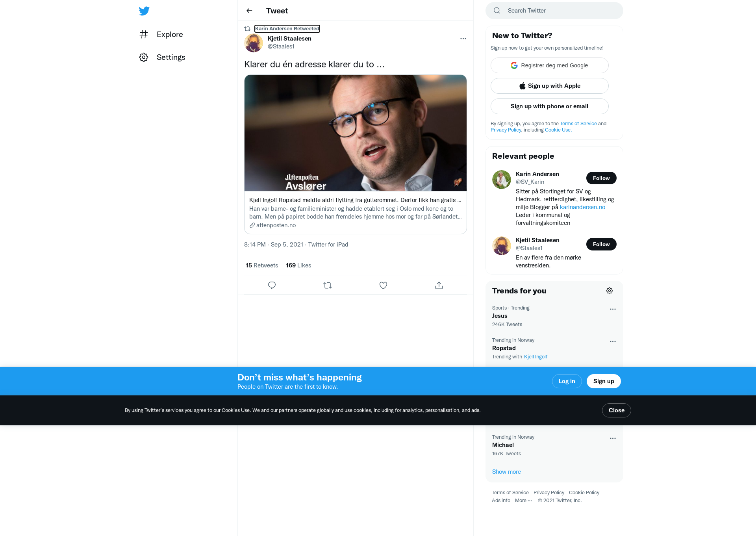Viewport: 756px width, 536px height.
Task: Open the tweet's three-dot more menu
Action: click(x=463, y=39)
